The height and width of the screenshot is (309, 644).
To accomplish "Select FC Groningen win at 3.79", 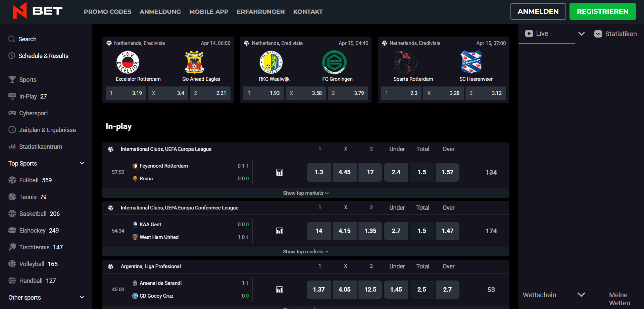I will 348,93.
